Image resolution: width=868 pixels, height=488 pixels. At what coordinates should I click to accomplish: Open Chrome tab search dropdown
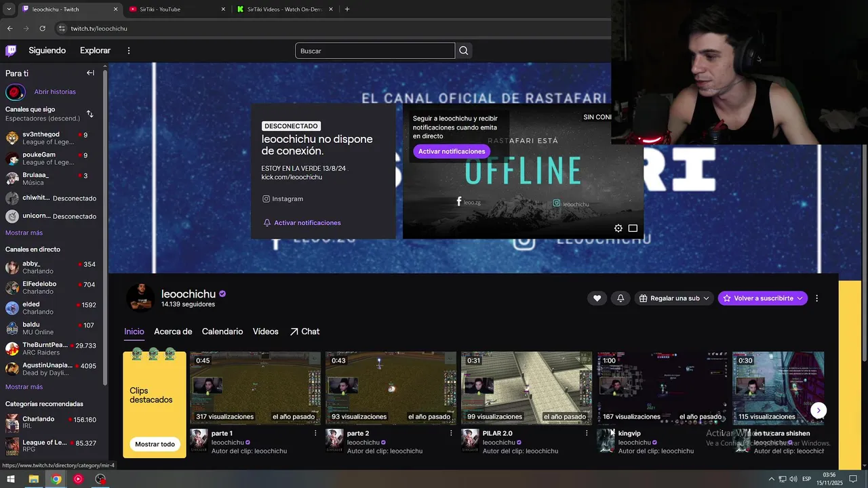tap(8, 9)
